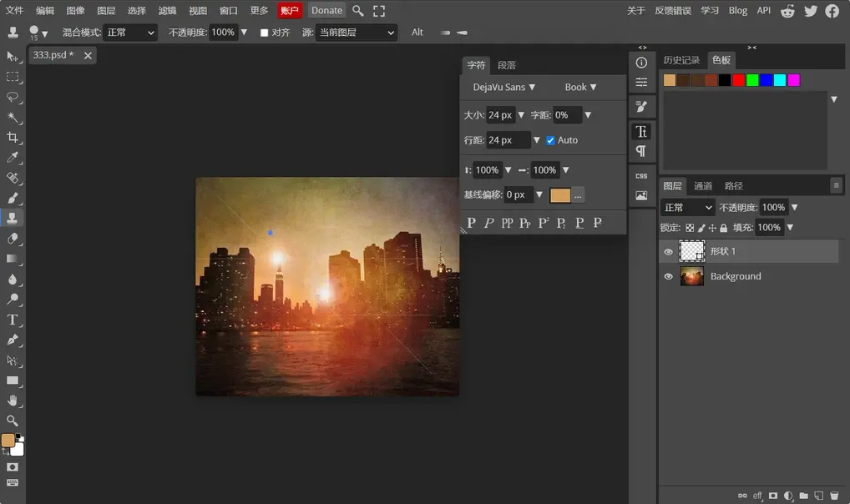The width and height of the screenshot is (850, 504).
Task: Expand layer 不透明度 slider arrow
Action: click(x=794, y=208)
